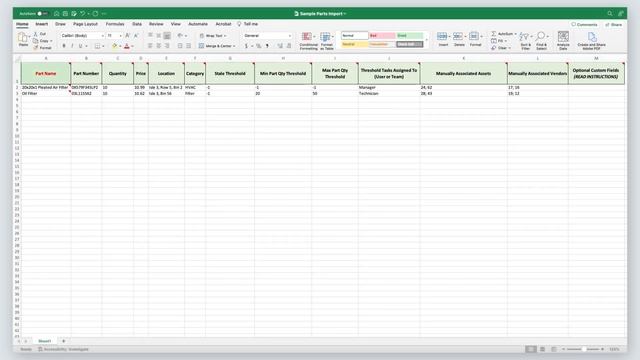Apply the Normal cell style
The height and width of the screenshot is (360, 640).
tap(355, 36)
